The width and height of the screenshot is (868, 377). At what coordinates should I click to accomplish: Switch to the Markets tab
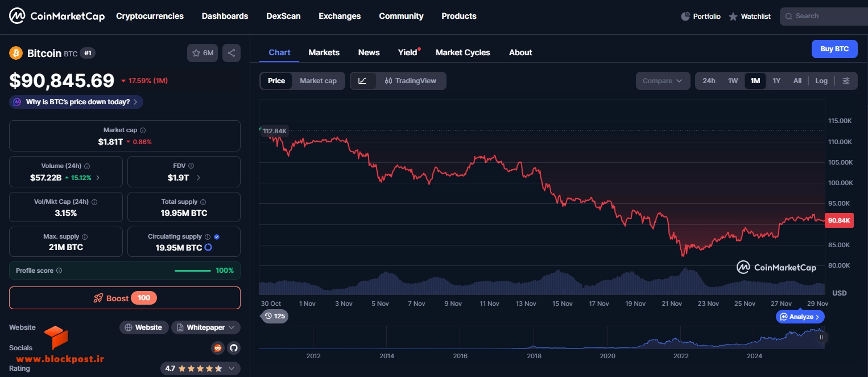click(x=324, y=52)
